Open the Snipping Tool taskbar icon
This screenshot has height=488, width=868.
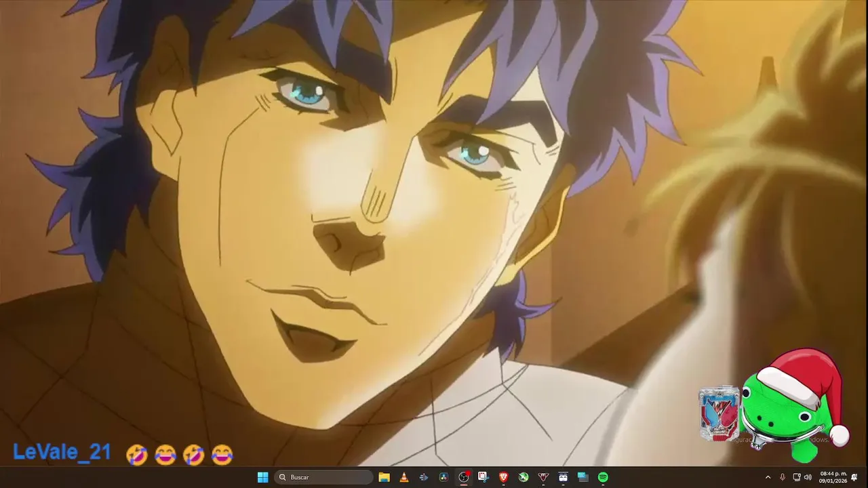pyautogui.click(x=483, y=477)
